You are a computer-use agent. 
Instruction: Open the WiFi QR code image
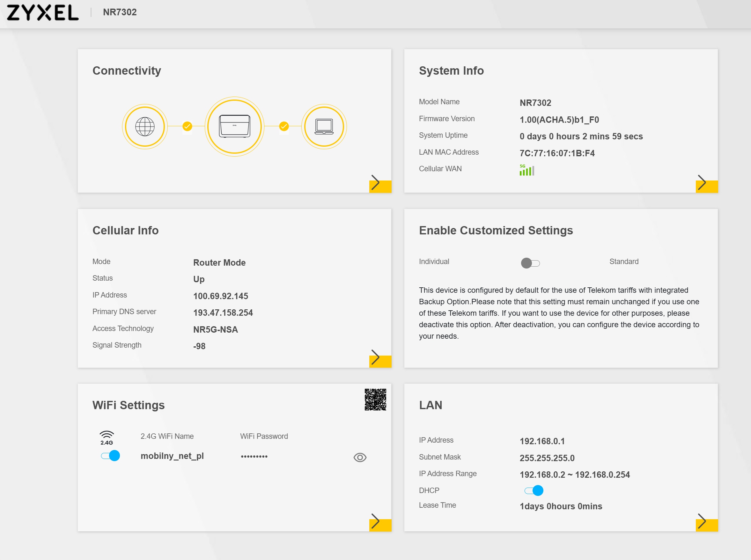point(375,399)
